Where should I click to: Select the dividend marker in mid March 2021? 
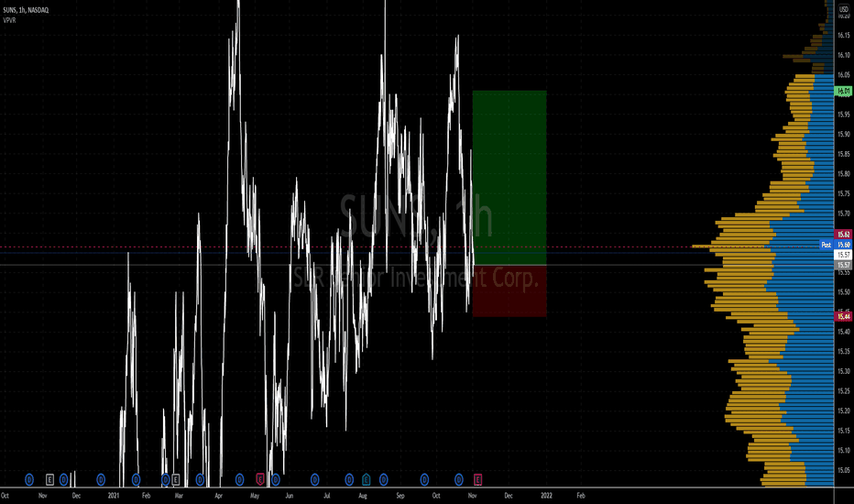tap(200, 479)
